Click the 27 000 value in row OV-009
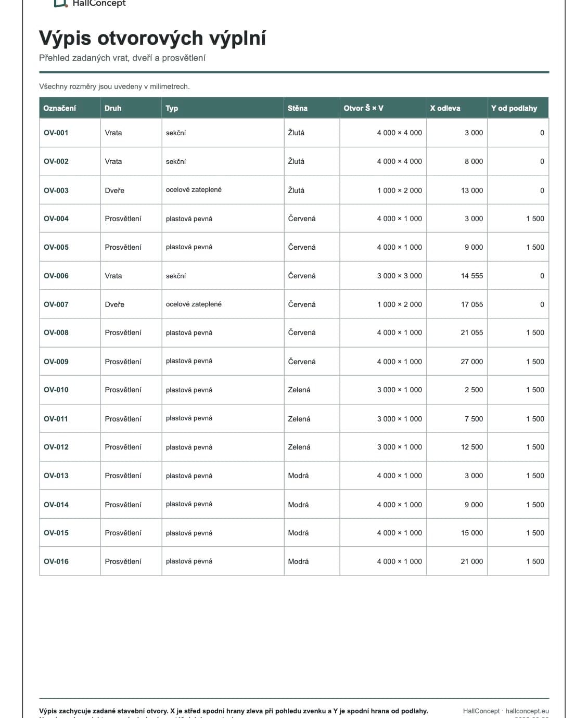The width and height of the screenshot is (588, 718). tap(472, 362)
